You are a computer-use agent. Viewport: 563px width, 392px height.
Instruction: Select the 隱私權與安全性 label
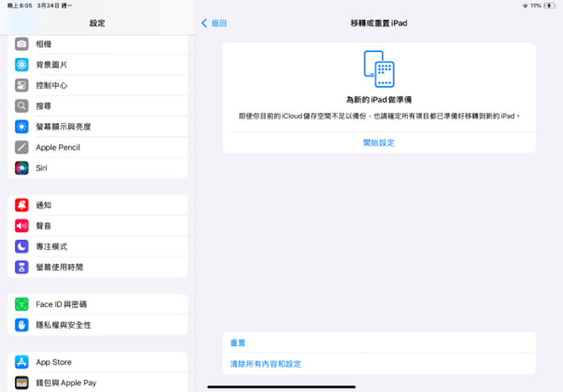(x=64, y=325)
